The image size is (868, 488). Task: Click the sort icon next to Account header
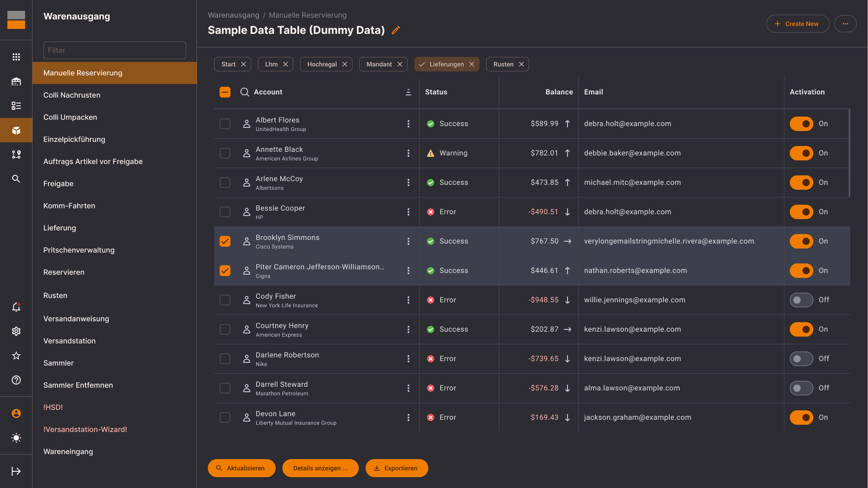pos(408,92)
